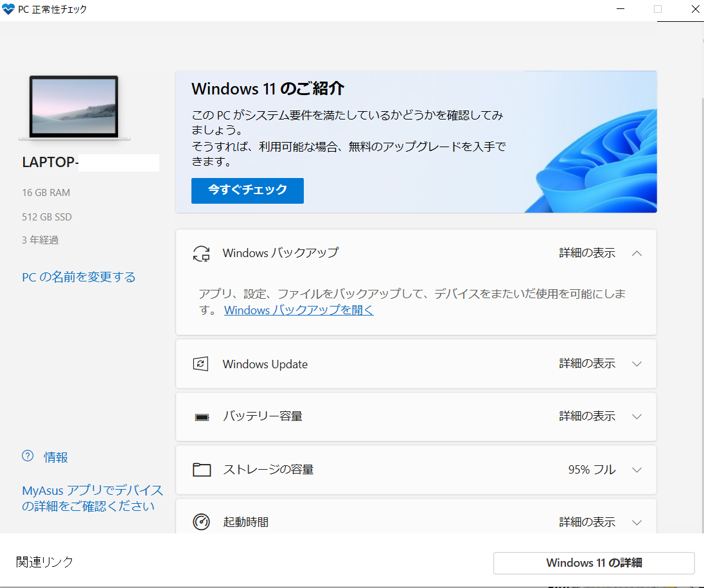Image resolution: width=704 pixels, height=588 pixels.
Task: Click the ストレージの容量 folder icon
Action: (x=202, y=470)
